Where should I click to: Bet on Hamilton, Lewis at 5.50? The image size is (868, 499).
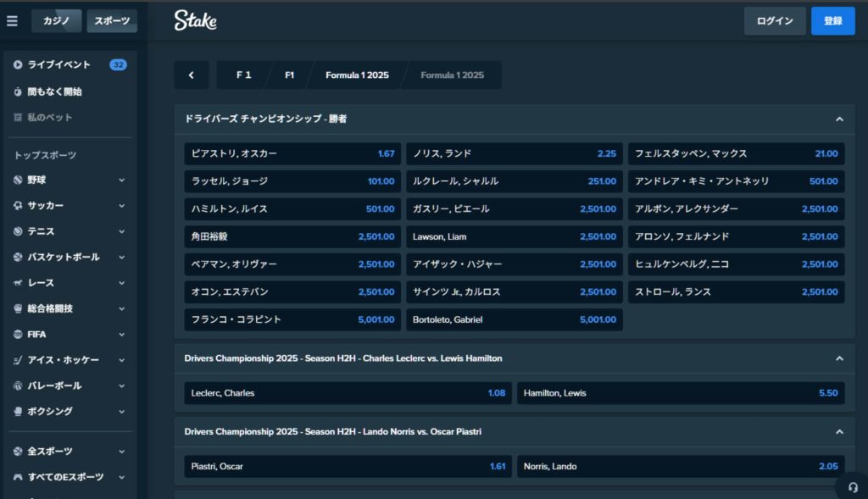pyautogui.click(x=681, y=393)
